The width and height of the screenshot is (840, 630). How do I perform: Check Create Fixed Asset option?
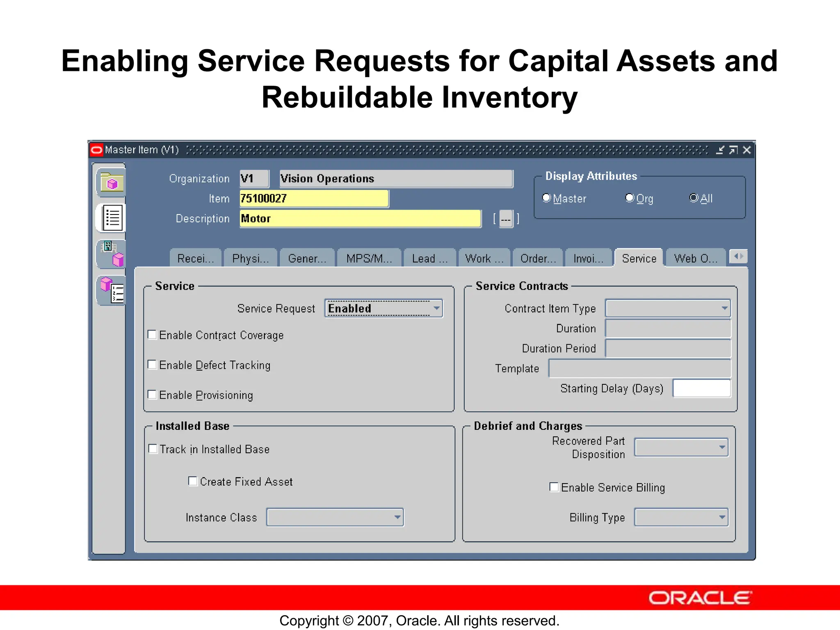[x=193, y=481]
